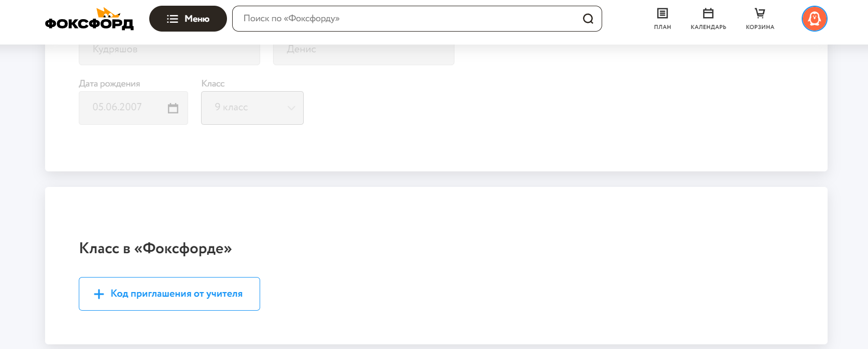The height and width of the screenshot is (349, 868).
Task: Expand the class dropdown chevron arrow
Action: (291, 108)
